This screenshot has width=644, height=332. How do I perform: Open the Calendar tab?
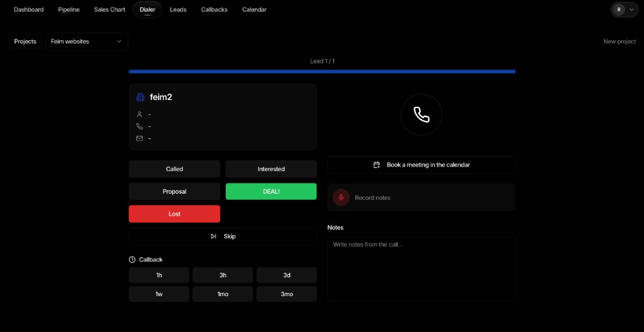[x=254, y=9]
